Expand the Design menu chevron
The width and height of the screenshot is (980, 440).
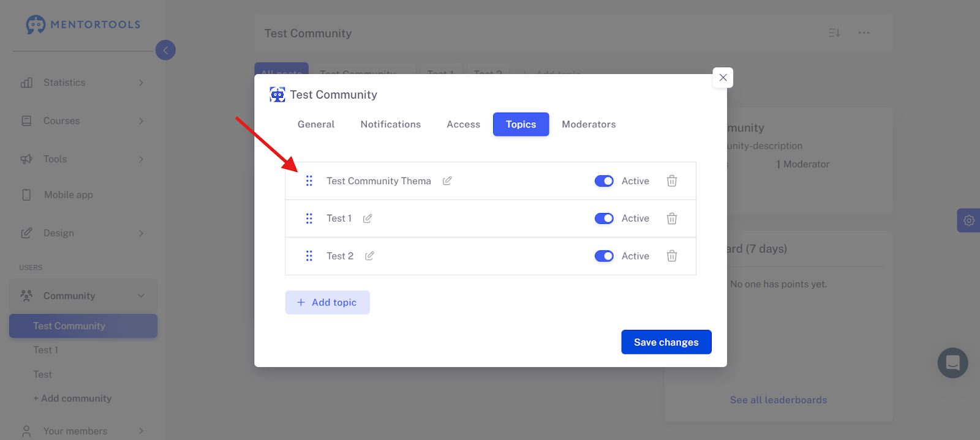tap(141, 233)
